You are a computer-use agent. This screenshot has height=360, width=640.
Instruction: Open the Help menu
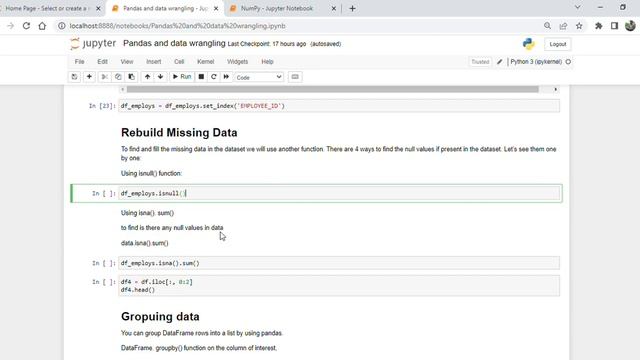pyautogui.click(x=267, y=62)
